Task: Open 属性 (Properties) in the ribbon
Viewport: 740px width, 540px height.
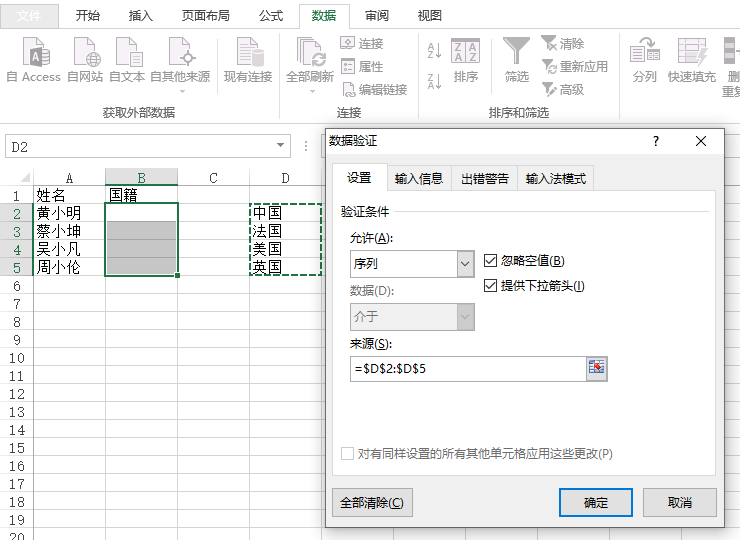Action: coord(362,67)
